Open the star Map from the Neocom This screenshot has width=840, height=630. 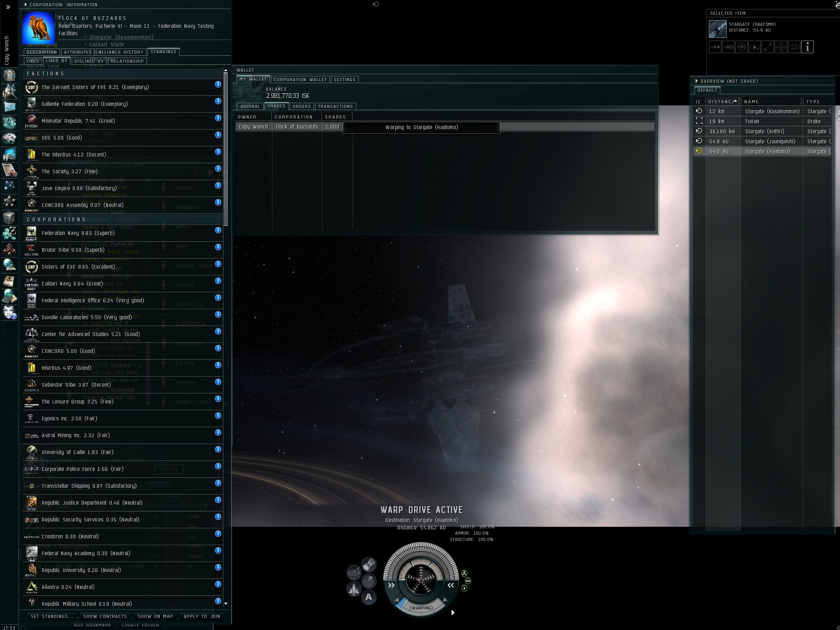[9, 185]
